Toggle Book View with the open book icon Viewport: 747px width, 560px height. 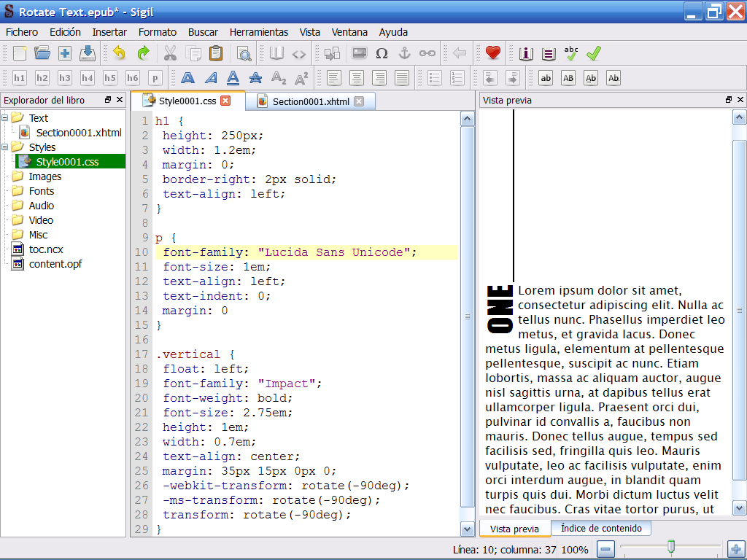coord(276,53)
